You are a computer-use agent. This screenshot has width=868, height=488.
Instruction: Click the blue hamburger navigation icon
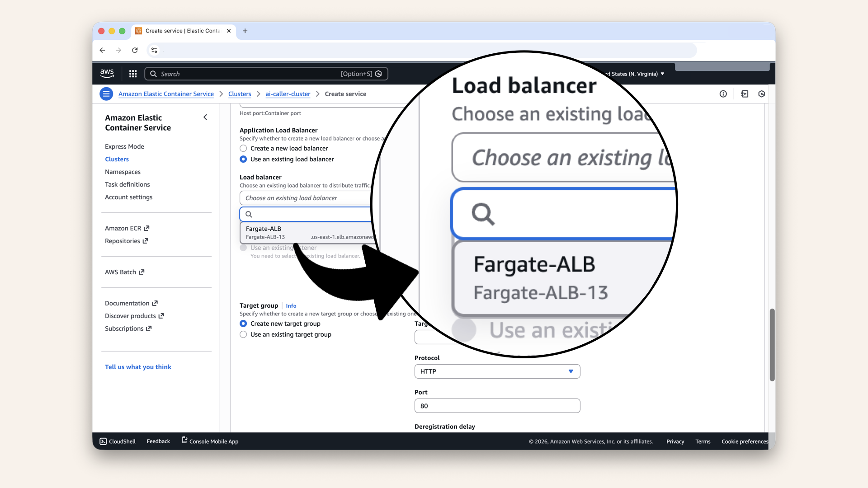tap(106, 94)
